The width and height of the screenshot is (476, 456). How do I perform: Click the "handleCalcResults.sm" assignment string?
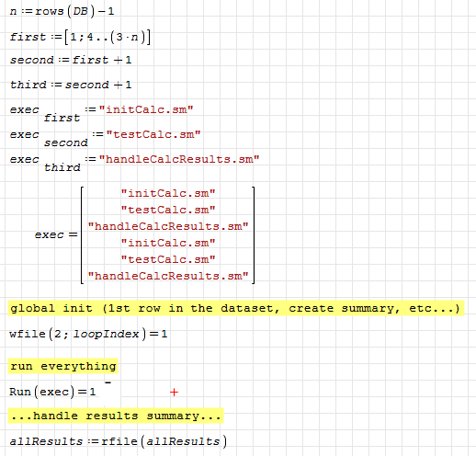[179, 159]
